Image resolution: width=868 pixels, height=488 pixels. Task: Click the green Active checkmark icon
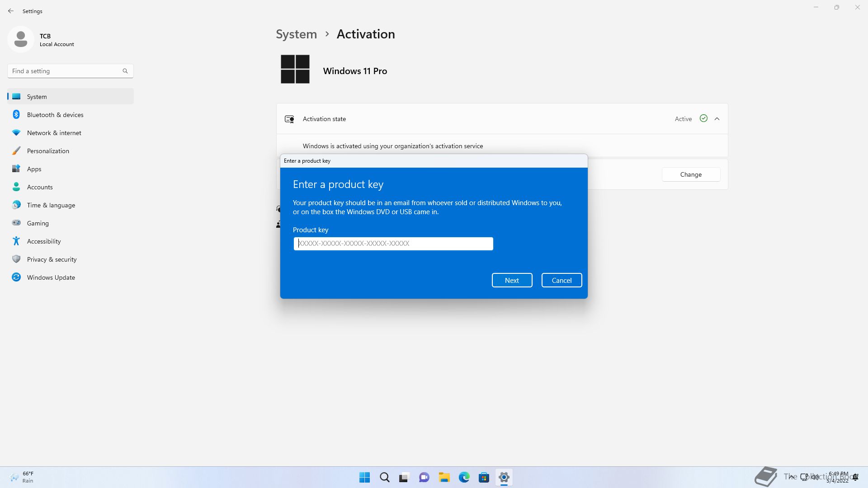tap(703, 118)
